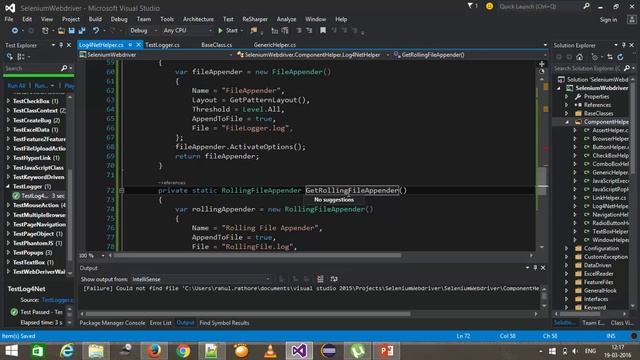Click the notifications flag icon
This screenshot has width=640, height=360.
[x=472, y=6]
